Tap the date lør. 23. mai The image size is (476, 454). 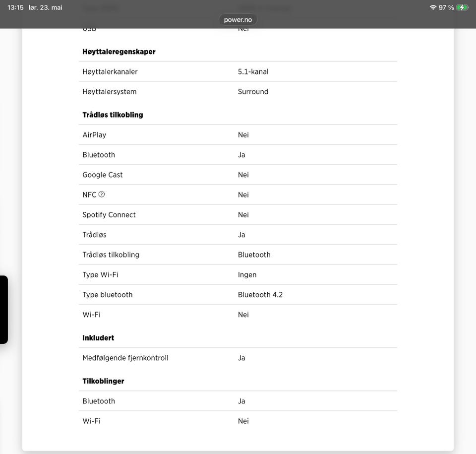(x=46, y=7)
